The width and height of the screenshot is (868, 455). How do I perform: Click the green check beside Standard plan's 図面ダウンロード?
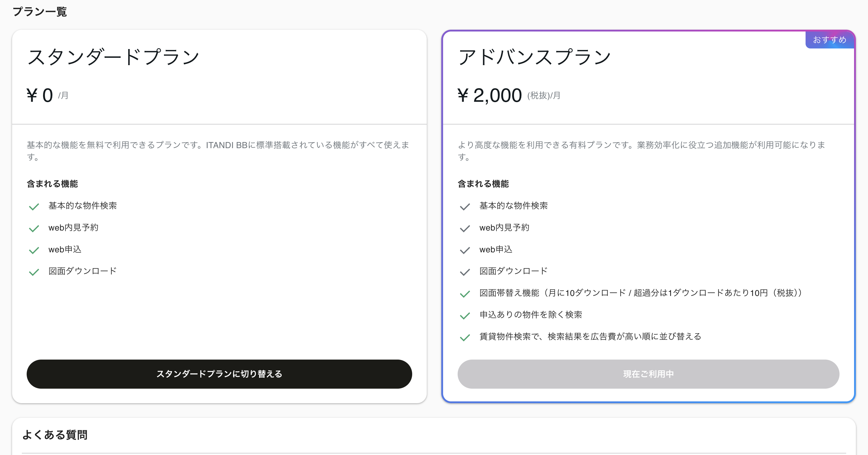[34, 272]
